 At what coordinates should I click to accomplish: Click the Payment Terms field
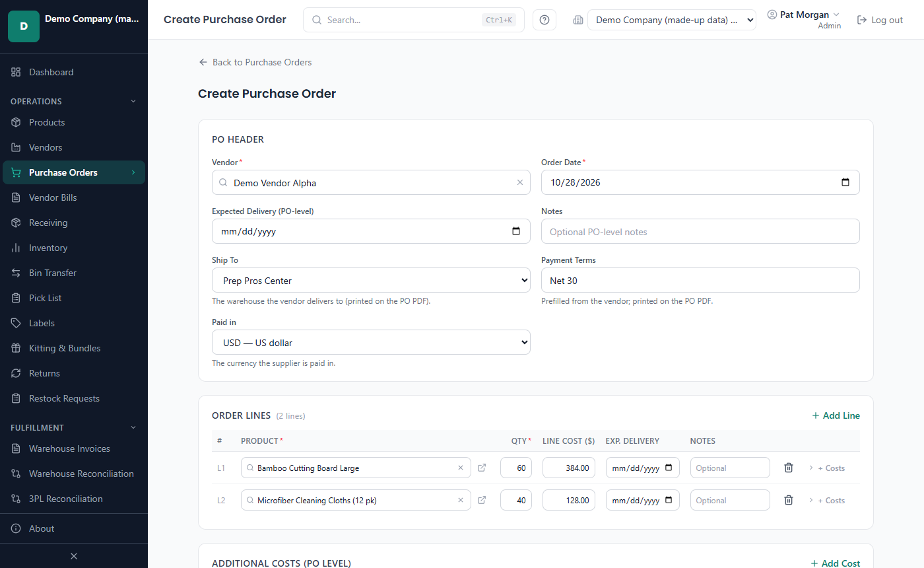(700, 281)
